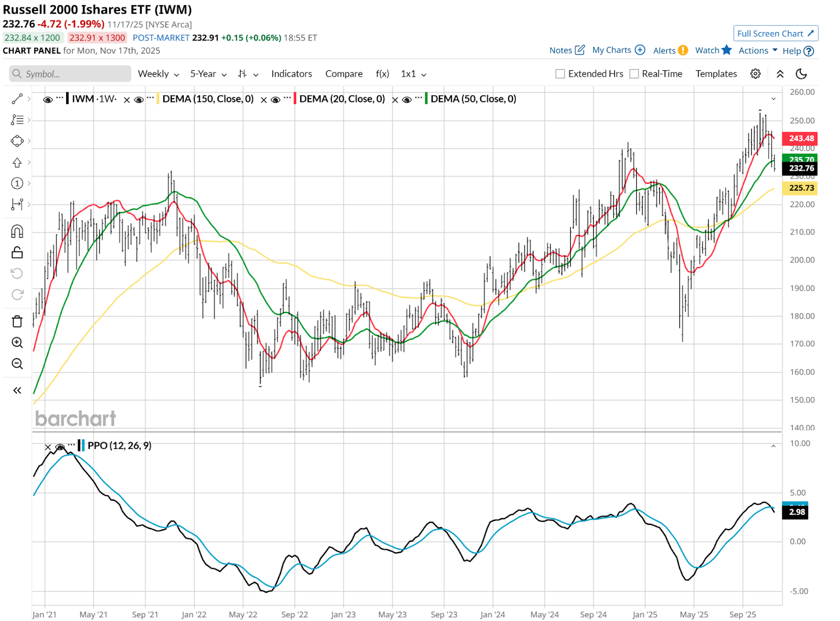Viewport: 840px width, 621px height.
Task: Enable the Extended Hrs checkbox
Action: point(560,74)
